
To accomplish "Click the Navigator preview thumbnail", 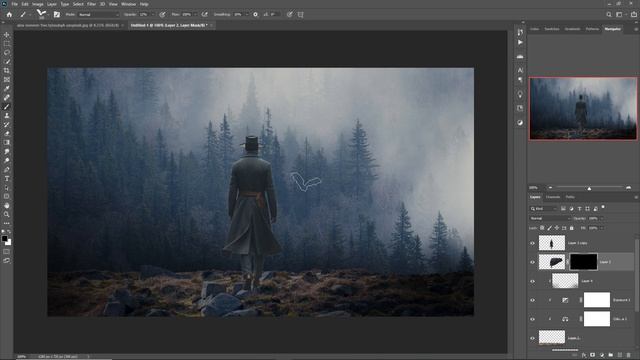I will [583, 109].
